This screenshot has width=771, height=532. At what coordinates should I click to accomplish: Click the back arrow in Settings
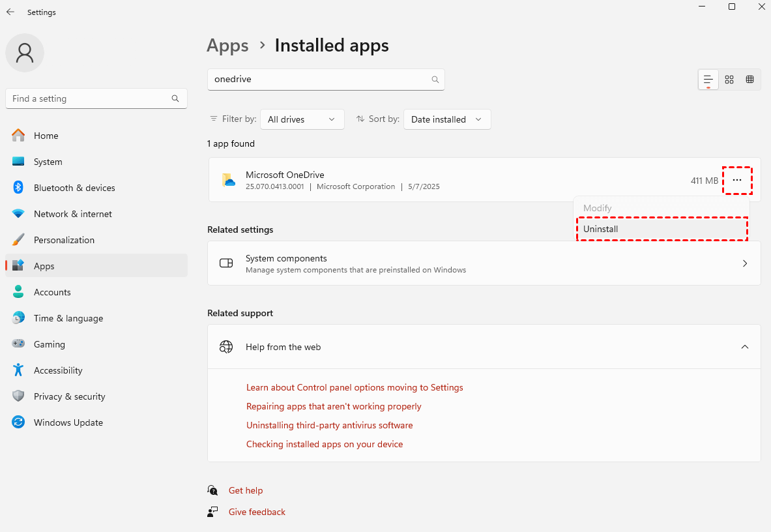point(10,12)
